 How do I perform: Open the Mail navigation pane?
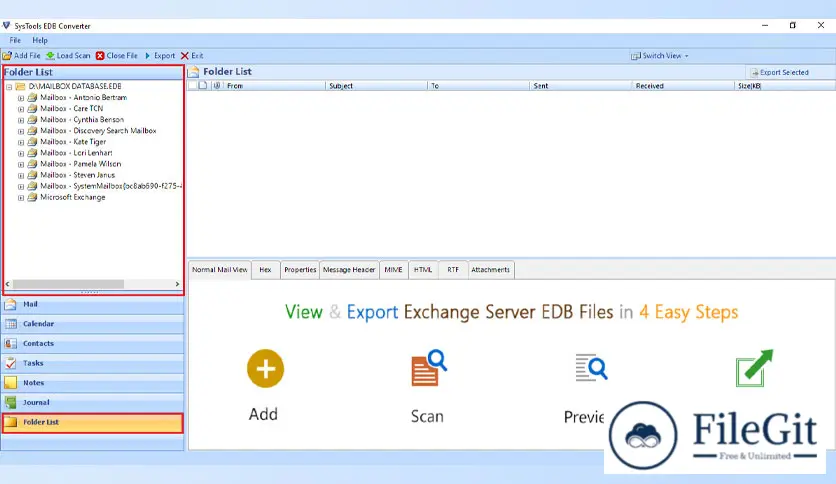point(93,304)
